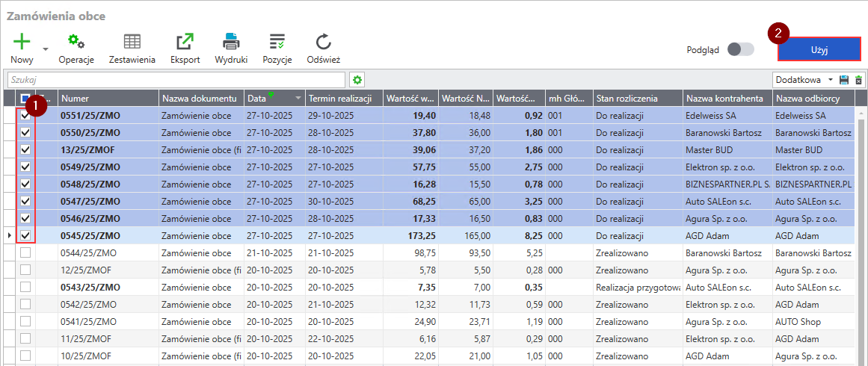The width and height of the screenshot is (868, 366).
Task: Sort by the Numer column header
Action: click(x=108, y=99)
